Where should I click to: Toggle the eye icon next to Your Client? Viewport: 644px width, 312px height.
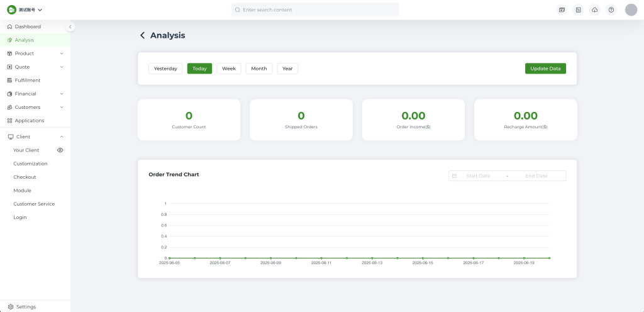point(60,150)
